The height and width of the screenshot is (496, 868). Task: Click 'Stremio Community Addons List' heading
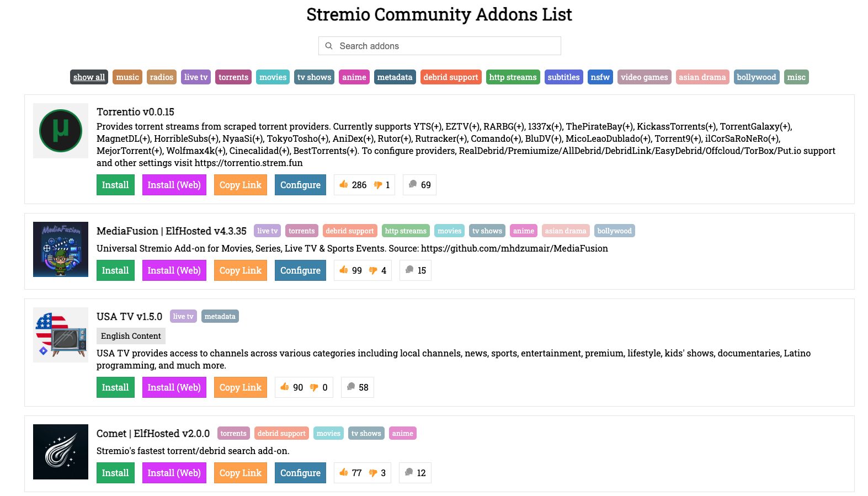[439, 14]
